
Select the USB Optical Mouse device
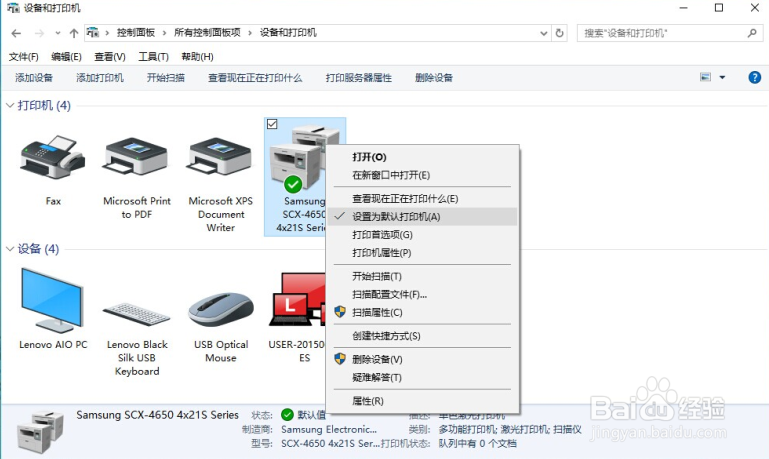point(221,310)
